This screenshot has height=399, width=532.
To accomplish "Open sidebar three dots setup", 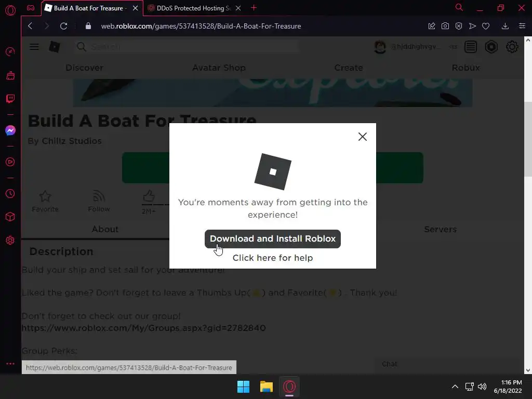I will pyautogui.click(x=10, y=364).
